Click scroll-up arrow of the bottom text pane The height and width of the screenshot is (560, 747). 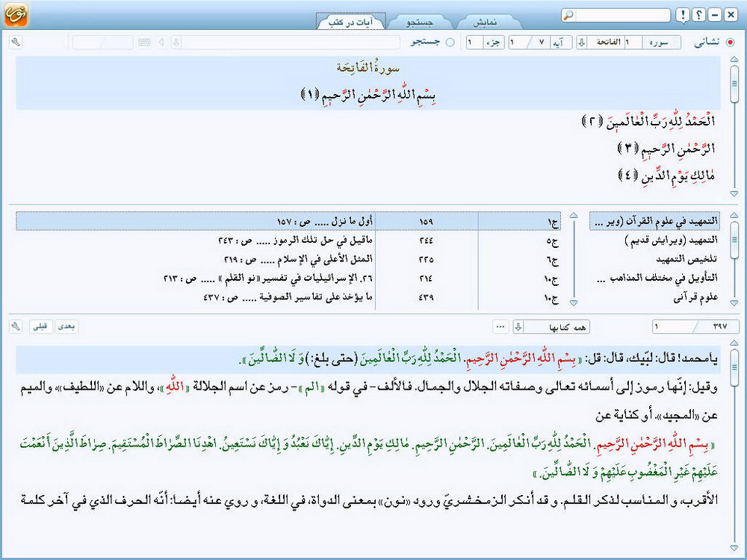(x=734, y=343)
